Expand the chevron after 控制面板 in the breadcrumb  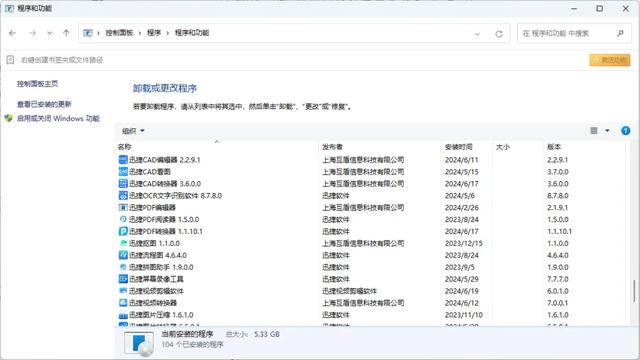[140, 33]
